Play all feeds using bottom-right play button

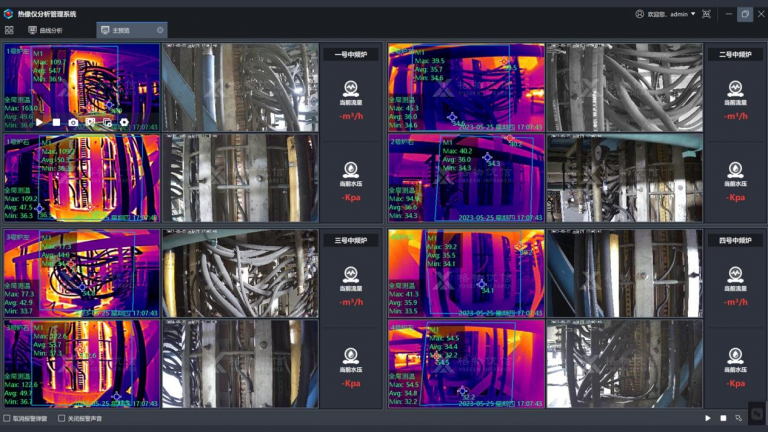pos(708,418)
